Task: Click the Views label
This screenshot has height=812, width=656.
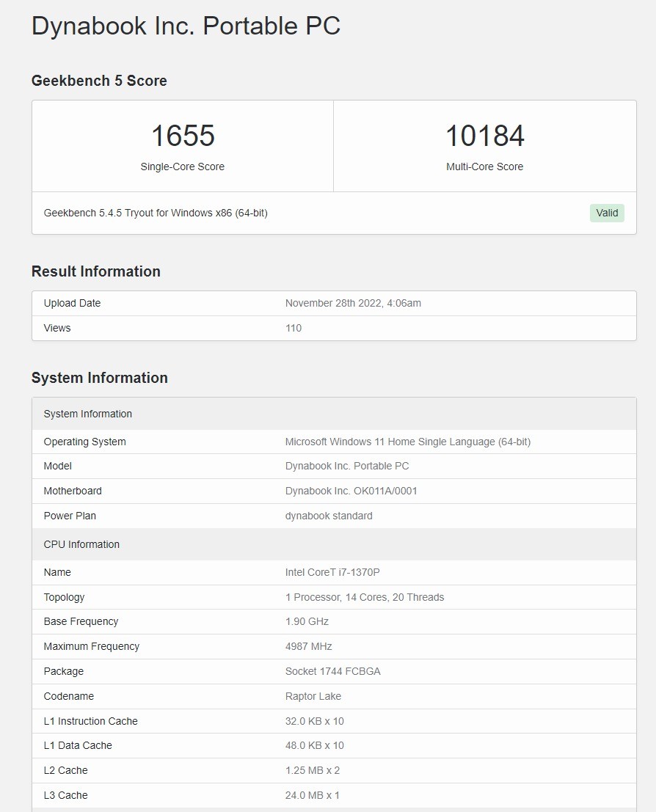Action: 57,328
